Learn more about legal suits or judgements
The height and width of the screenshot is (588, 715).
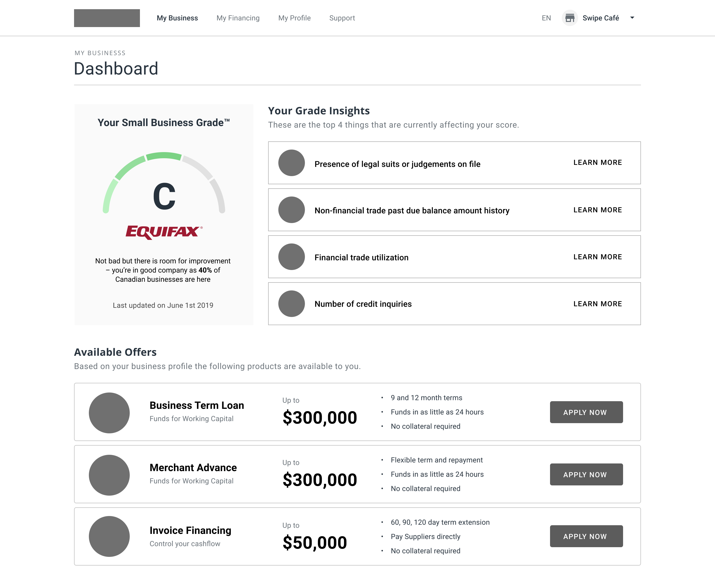pos(598,163)
